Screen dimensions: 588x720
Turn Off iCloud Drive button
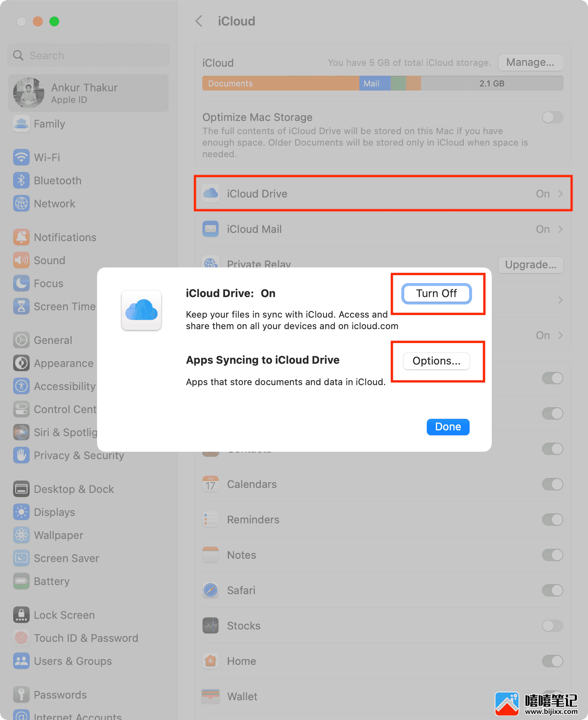pyautogui.click(x=436, y=293)
